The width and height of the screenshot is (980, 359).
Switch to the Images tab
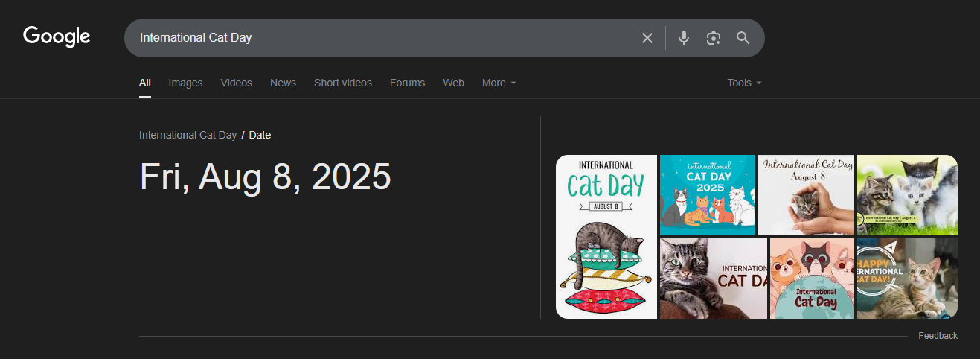tap(185, 83)
